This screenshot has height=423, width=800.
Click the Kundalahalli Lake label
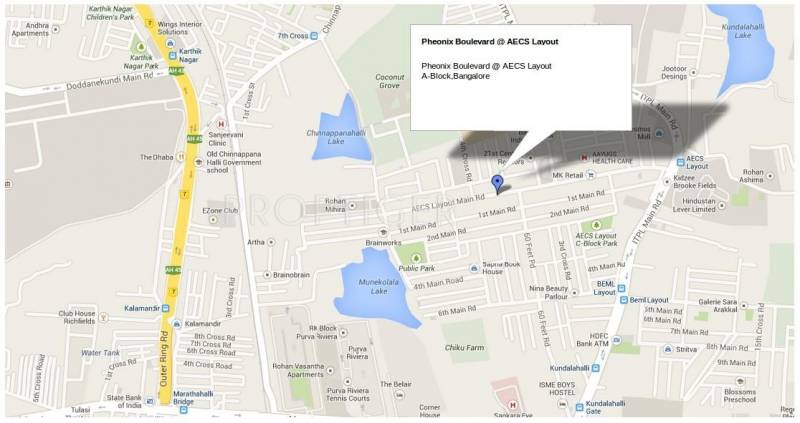point(742,31)
